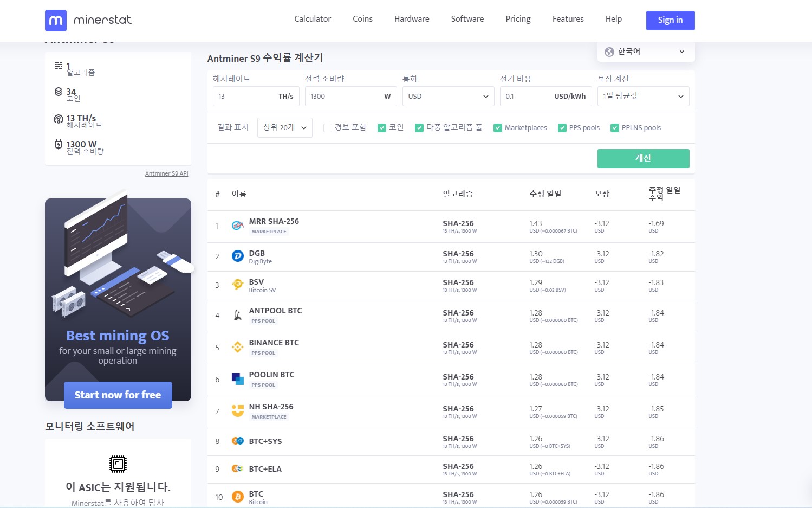Click the ASIC chip icon

coord(118,464)
